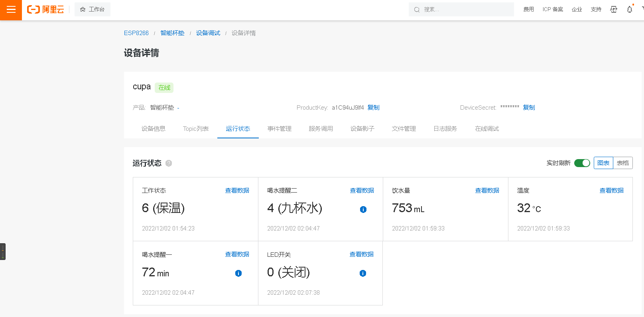The height and width of the screenshot is (317, 644).
Task: View data for LED开关
Action: pos(362,254)
